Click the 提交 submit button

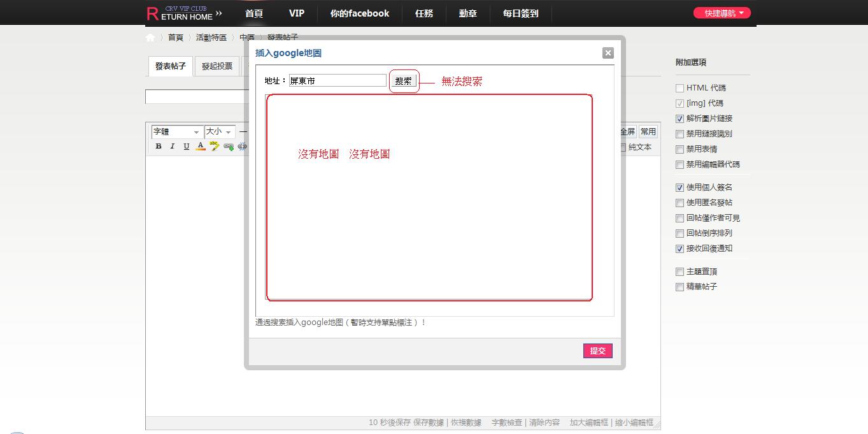click(597, 351)
